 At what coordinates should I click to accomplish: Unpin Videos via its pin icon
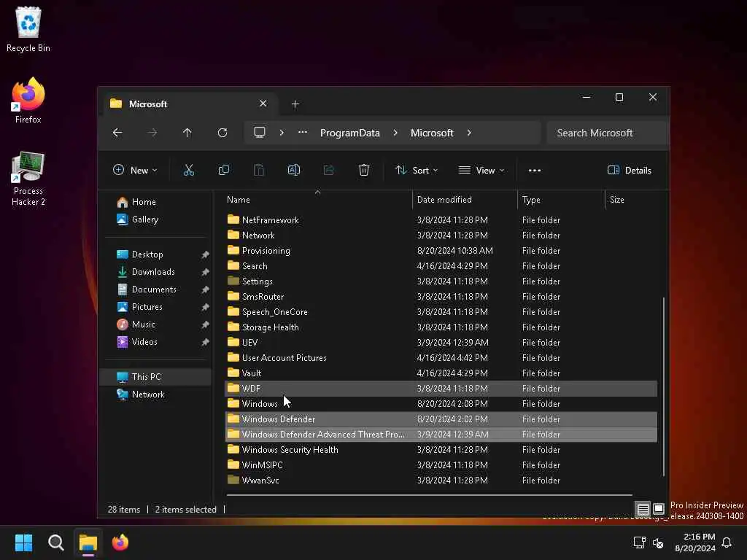coord(205,342)
